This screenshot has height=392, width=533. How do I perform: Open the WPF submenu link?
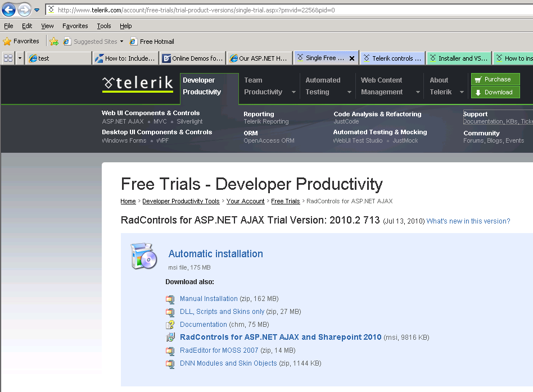click(162, 140)
